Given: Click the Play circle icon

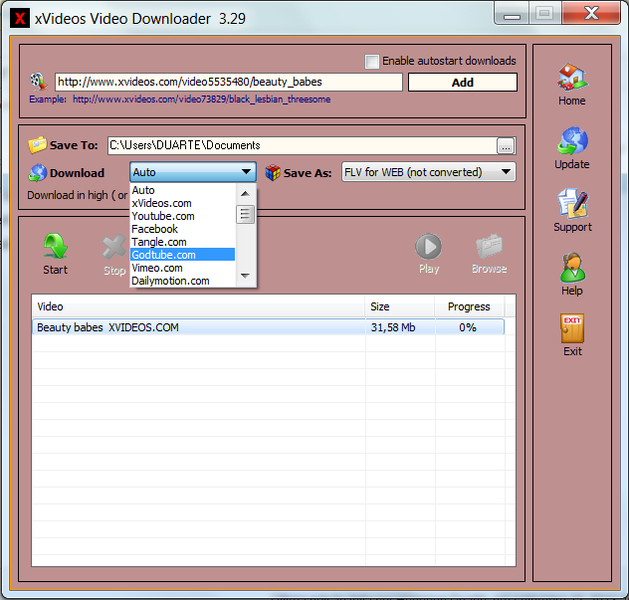Looking at the screenshot, I should [x=428, y=246].
